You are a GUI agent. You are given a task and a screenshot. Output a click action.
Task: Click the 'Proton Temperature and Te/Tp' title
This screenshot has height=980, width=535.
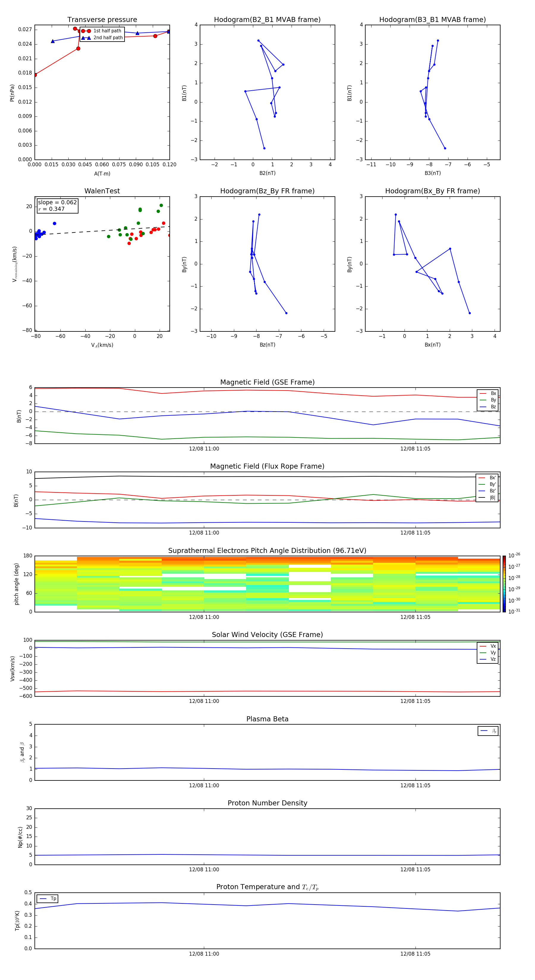pyautogui.click(x=267, y=887)
